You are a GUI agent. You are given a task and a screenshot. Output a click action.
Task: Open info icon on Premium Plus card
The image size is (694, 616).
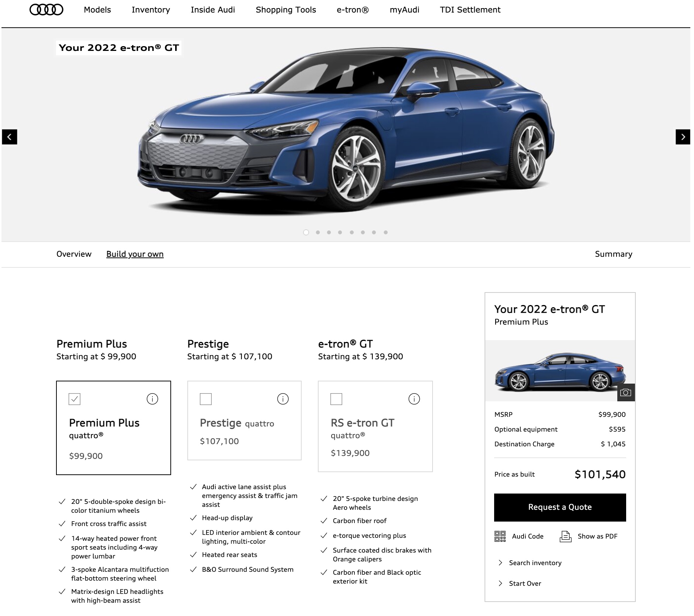click(152, 399)
